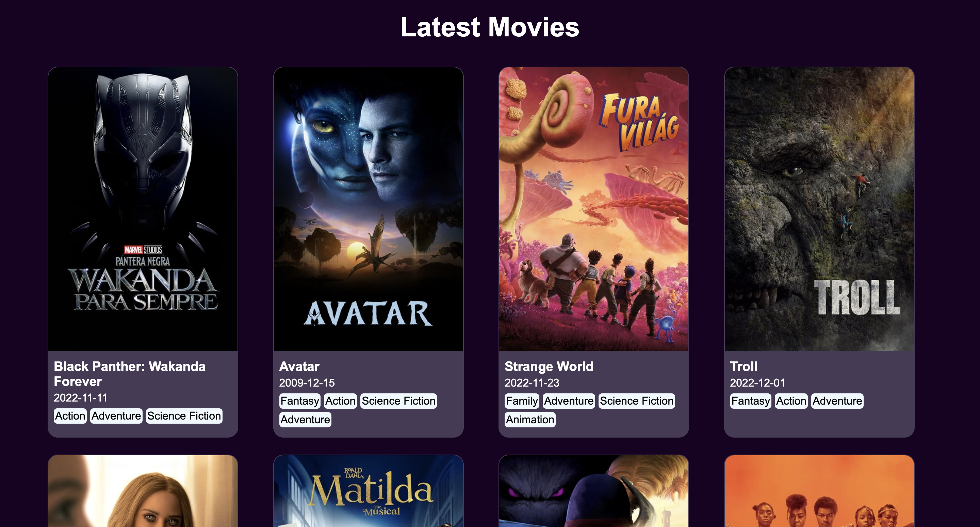This screenshot has width=980, height=527.
Task: Select the Action tag under Black Panther
Action: (70, 415)
